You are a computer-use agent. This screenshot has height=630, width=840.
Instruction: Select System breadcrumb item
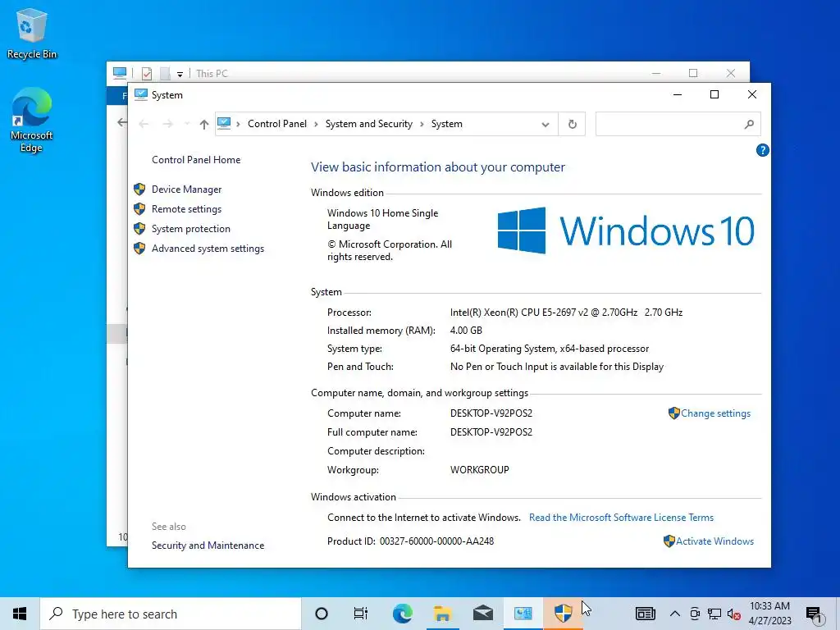tap(447, 124)
